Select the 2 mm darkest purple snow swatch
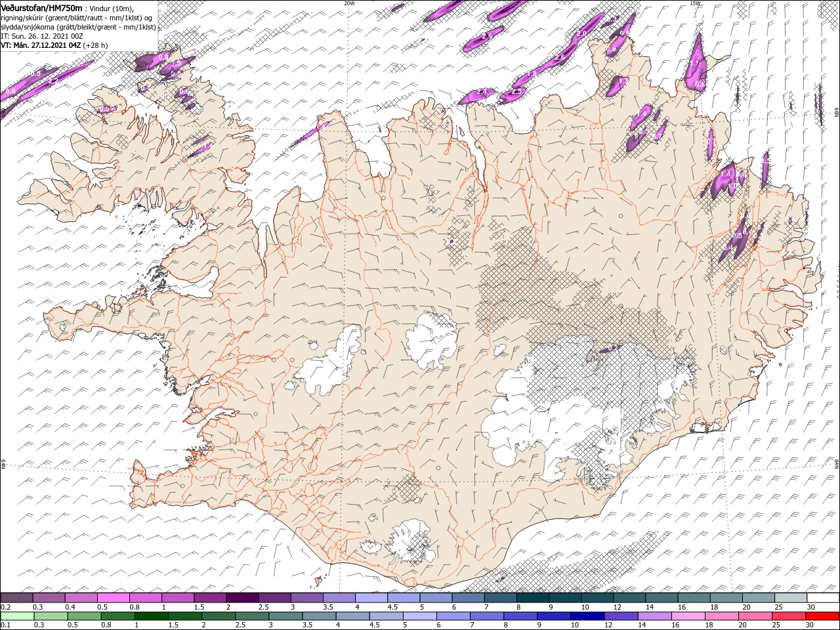The image size is (840, 630). (242, 597)
